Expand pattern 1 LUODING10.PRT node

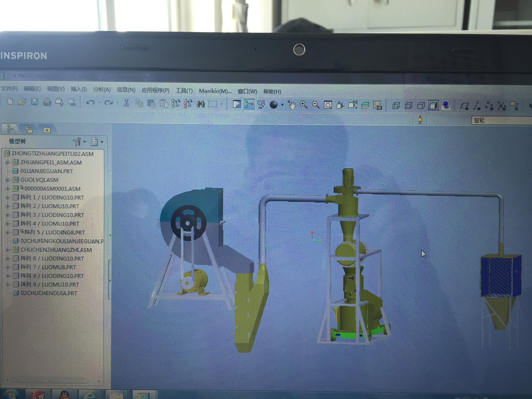[x=7, y=197]
